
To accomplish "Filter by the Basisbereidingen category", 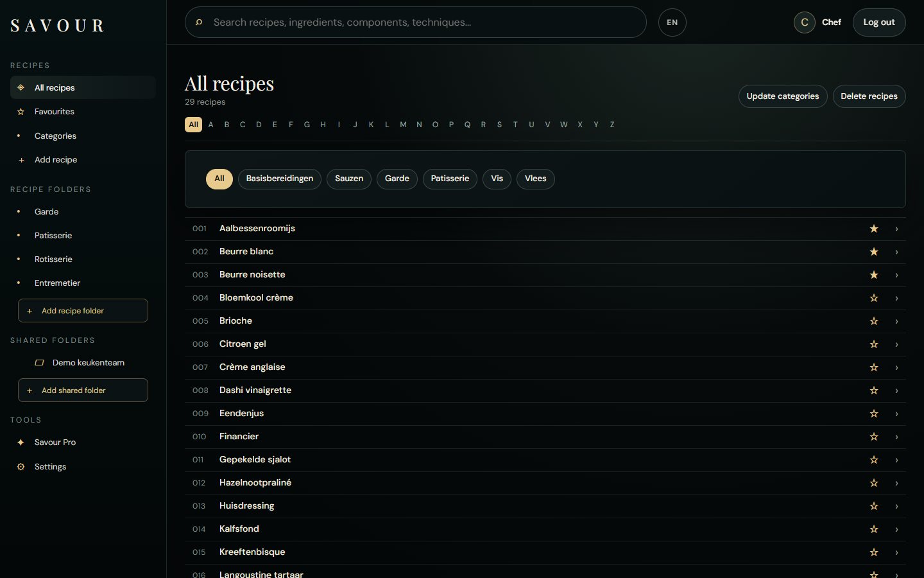I will [280, 179].
